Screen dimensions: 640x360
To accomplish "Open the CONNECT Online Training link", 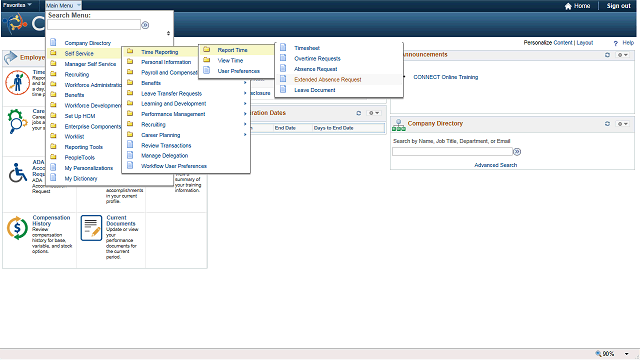I will [x=446, y=77].
